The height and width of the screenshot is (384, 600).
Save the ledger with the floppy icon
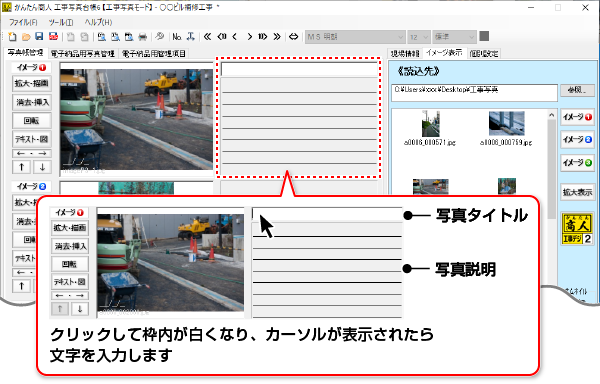tap(39, 37)
